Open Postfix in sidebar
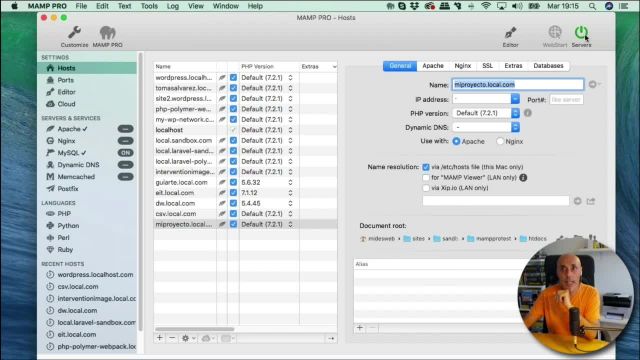The image size is (640, 360). [68, 189]
